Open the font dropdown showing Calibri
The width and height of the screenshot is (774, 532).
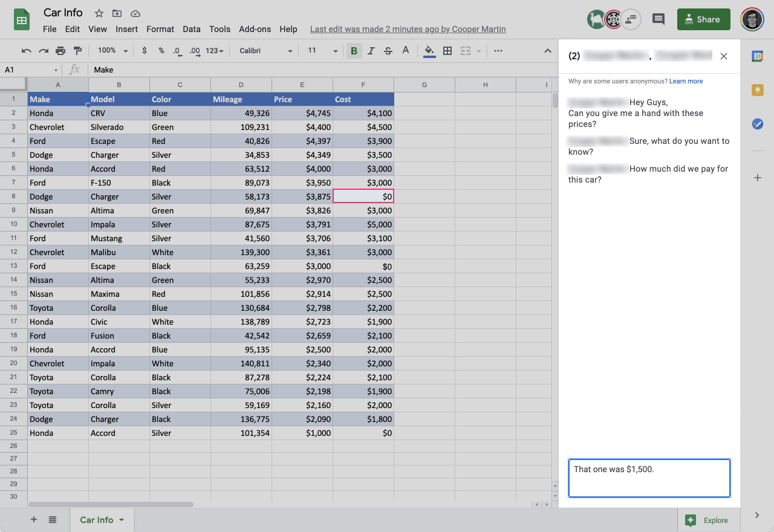264,51
